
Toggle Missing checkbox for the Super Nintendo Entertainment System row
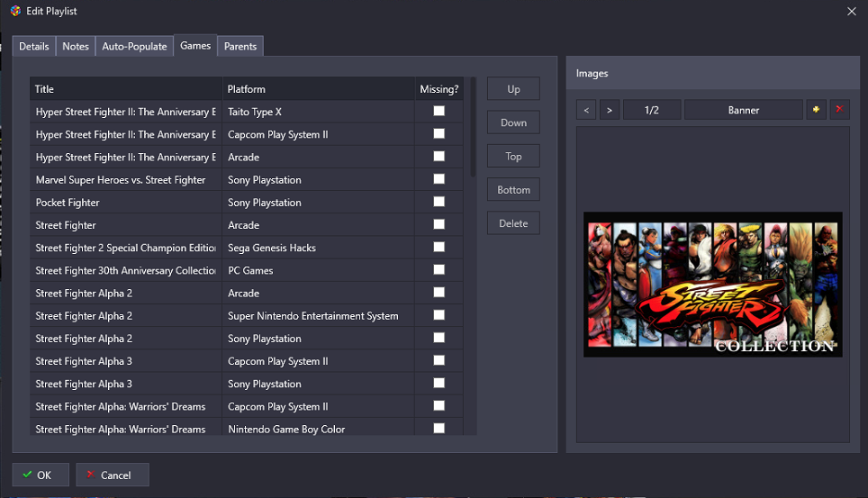pyautogui.click(x=439, y=315)
